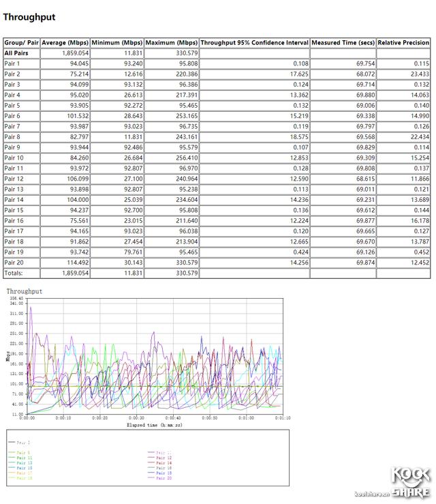This screenshot has width=436, height=504.
Task: Select the Pair 14 row label
Action: click(x=14, y=200)
